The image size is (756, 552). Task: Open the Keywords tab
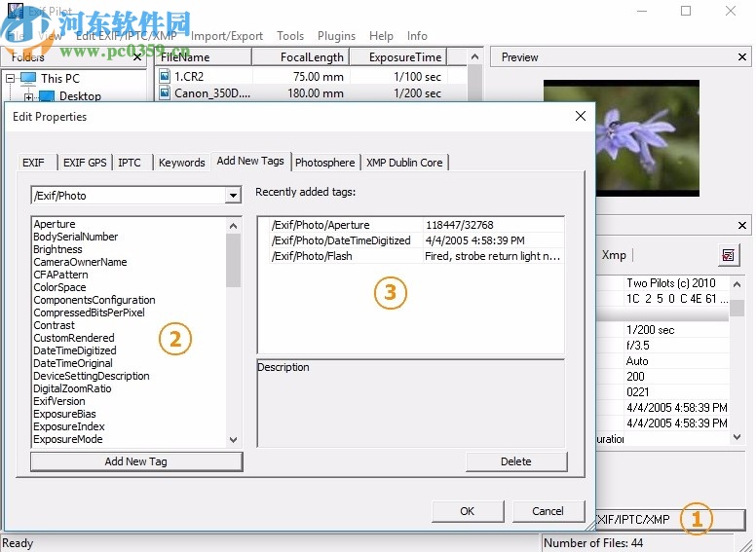182,163
